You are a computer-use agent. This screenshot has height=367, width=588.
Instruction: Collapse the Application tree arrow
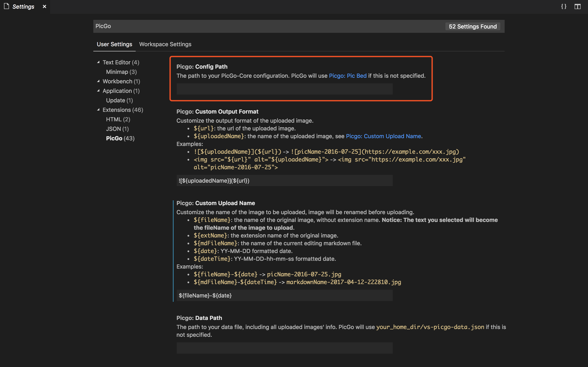(98, 90)
